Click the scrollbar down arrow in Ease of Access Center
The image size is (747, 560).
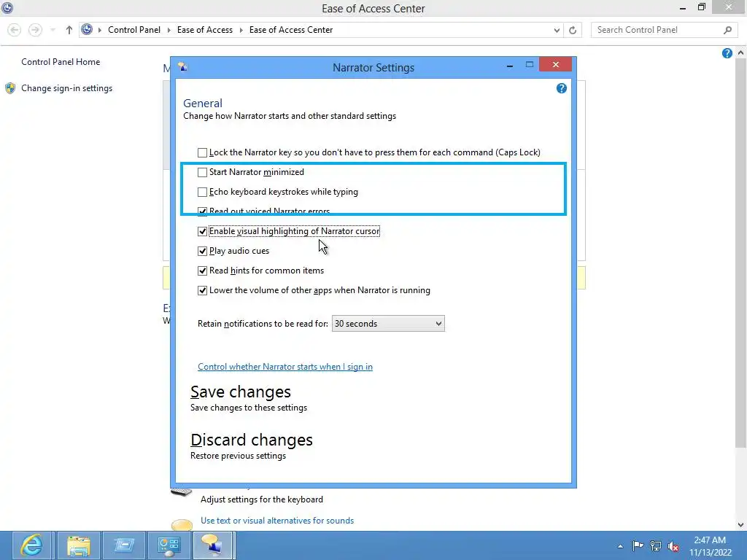[x=740, y=525]
